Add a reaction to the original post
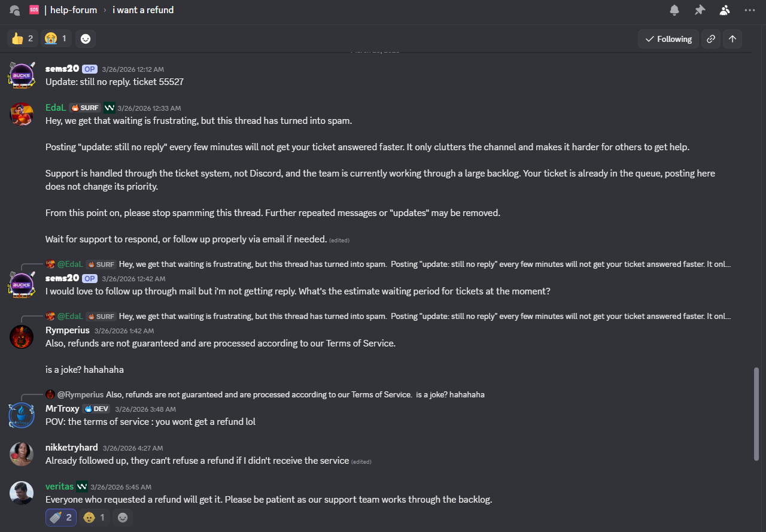The width and height of the screenshot is (766, 532). [x=86, y=39]
